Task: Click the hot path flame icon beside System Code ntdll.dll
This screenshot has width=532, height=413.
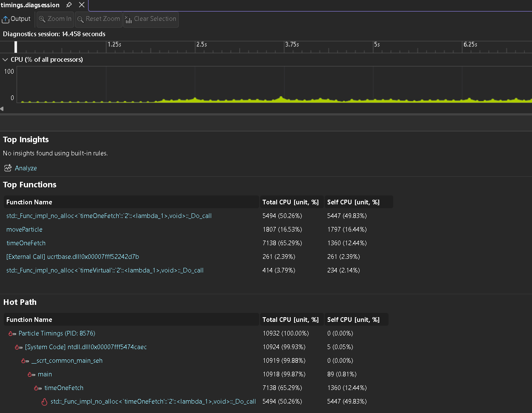Action: 19,347
